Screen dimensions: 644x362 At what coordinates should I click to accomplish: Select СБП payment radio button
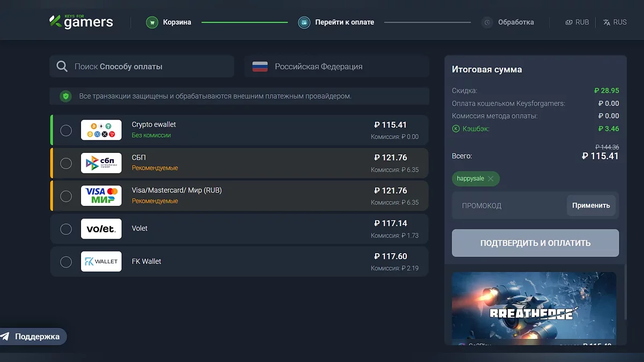66,164
